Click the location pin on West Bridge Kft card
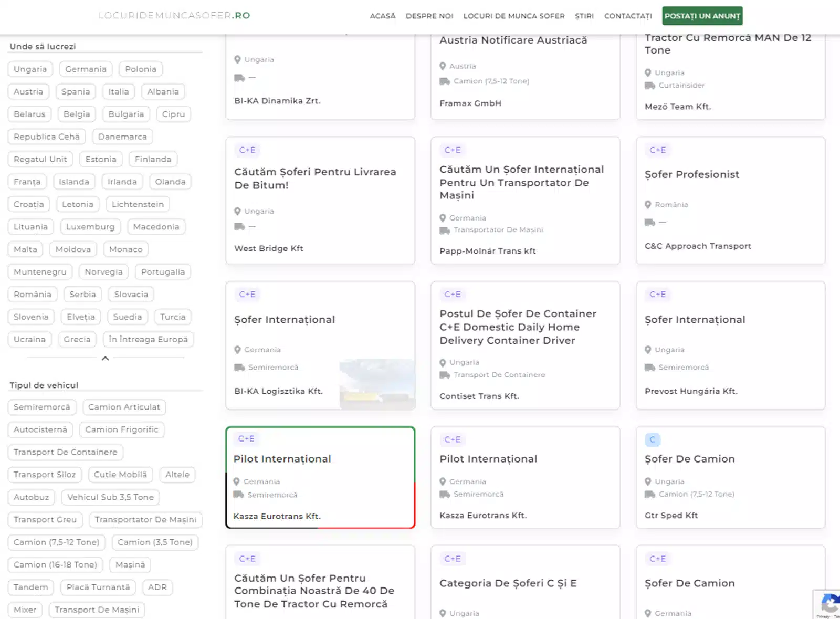This screenshot has width=840, height=619. 237,212
